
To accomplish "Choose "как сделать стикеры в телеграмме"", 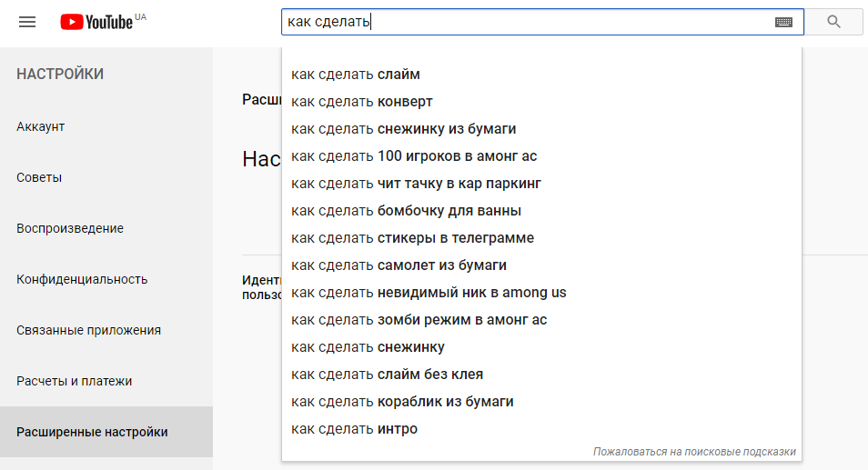I will [x=412, y=238].
